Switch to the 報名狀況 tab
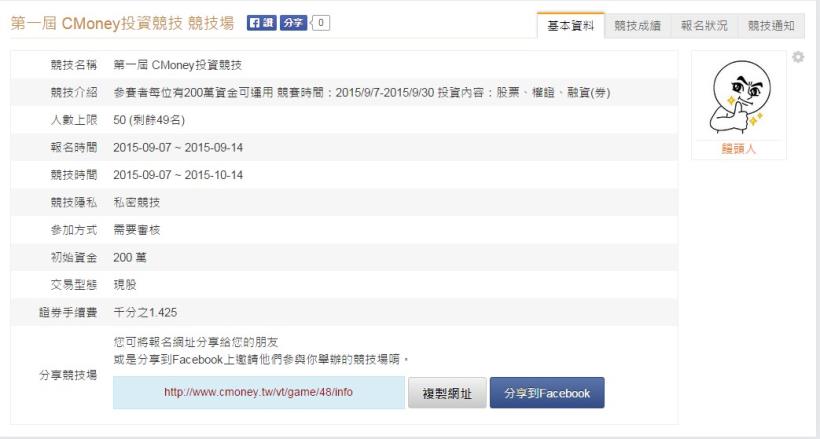This screenshot has width=820, height=439. 704,26
